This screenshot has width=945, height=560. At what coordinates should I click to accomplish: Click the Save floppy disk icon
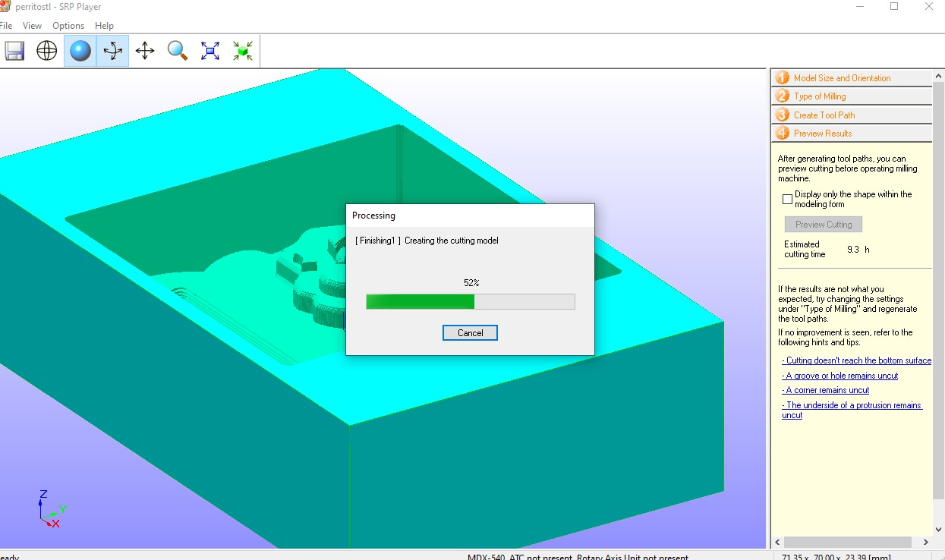(14, 51)
